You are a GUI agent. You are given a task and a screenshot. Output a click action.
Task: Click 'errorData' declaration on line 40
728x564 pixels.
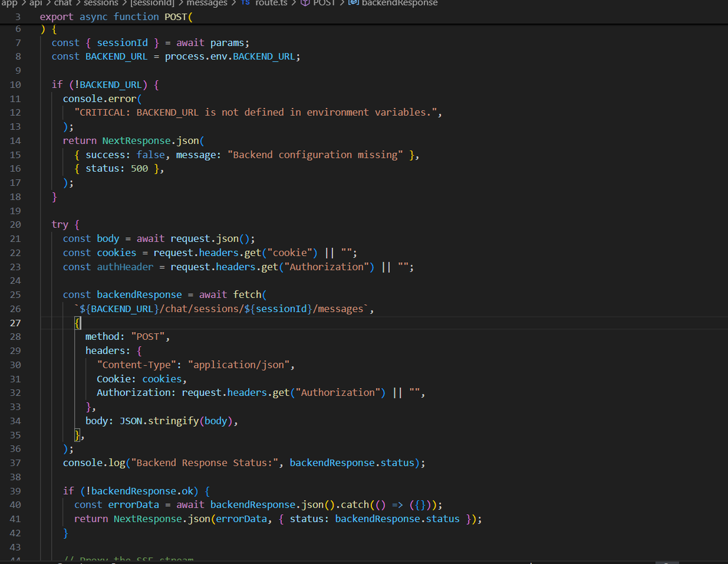pos(133,505)
